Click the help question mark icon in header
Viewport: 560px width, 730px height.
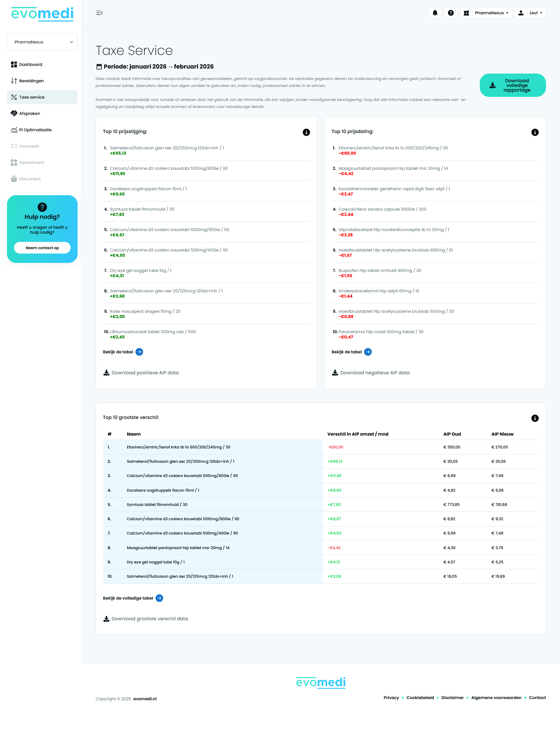[451, 13]
